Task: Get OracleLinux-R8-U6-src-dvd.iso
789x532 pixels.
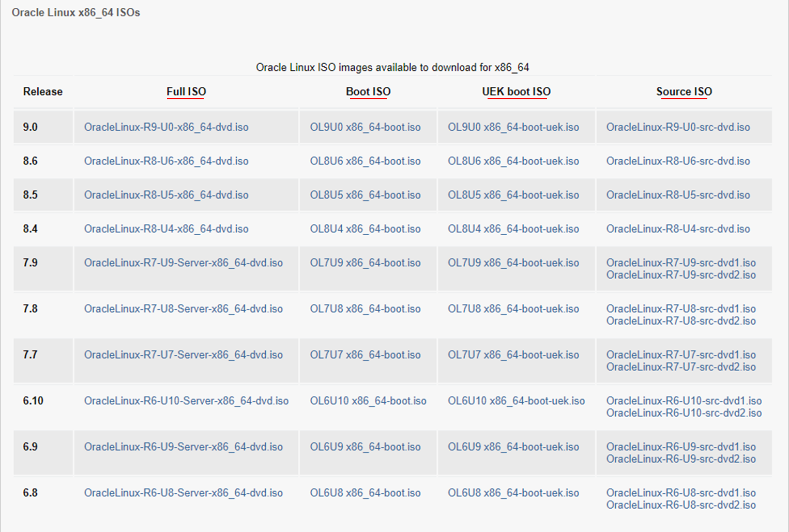Action: pos(678,161)
